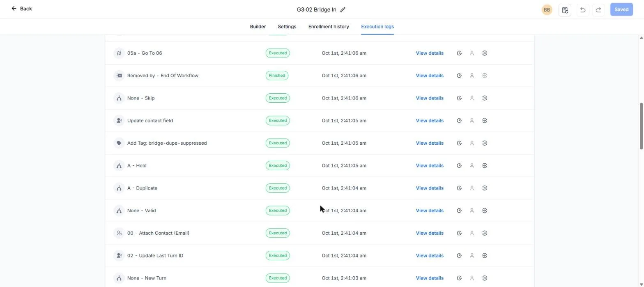The height and width of the screenshot is (287, 644).
Task: Click the Executed badge on the A - Duplicate row
Action: tap(278, 188)
